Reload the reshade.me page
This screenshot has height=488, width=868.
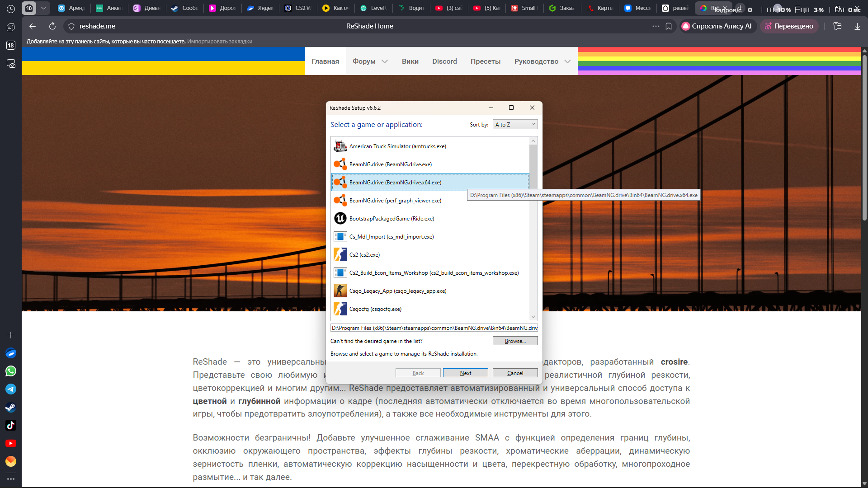click(52, 26)
